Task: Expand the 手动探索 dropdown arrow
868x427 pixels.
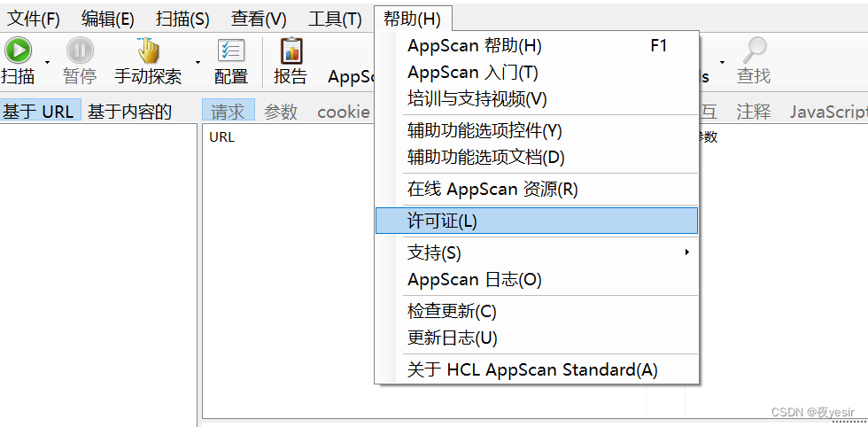Action: pyautogui.click(x=198, y=62)
